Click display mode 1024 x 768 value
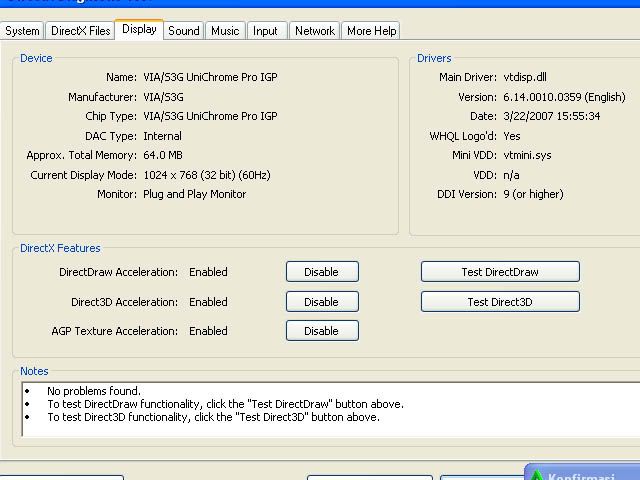 [x=207, y=175]
